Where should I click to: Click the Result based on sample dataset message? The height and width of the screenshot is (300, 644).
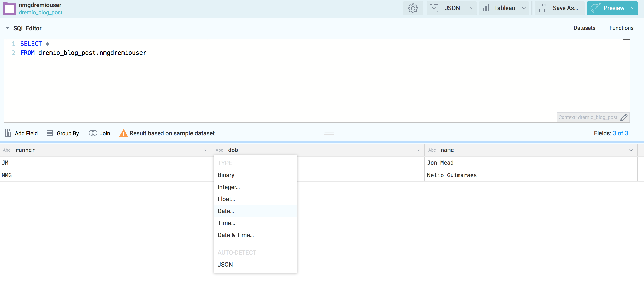point(172,133)
